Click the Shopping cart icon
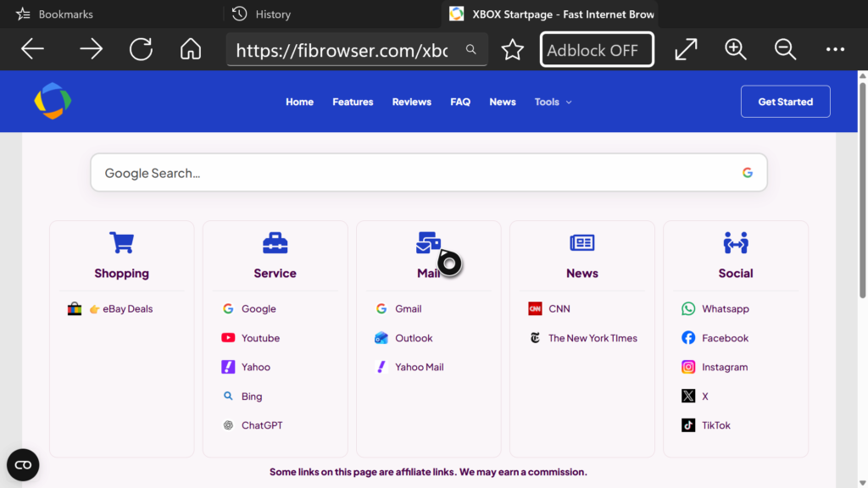868x488 pixels. pos(121,242)
